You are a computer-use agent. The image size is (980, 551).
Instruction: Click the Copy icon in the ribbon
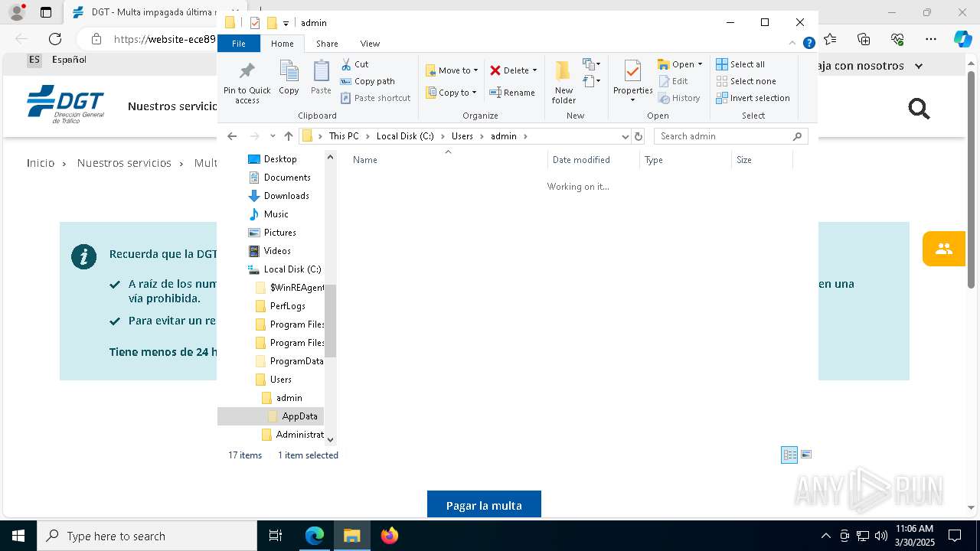click(289, 78)
